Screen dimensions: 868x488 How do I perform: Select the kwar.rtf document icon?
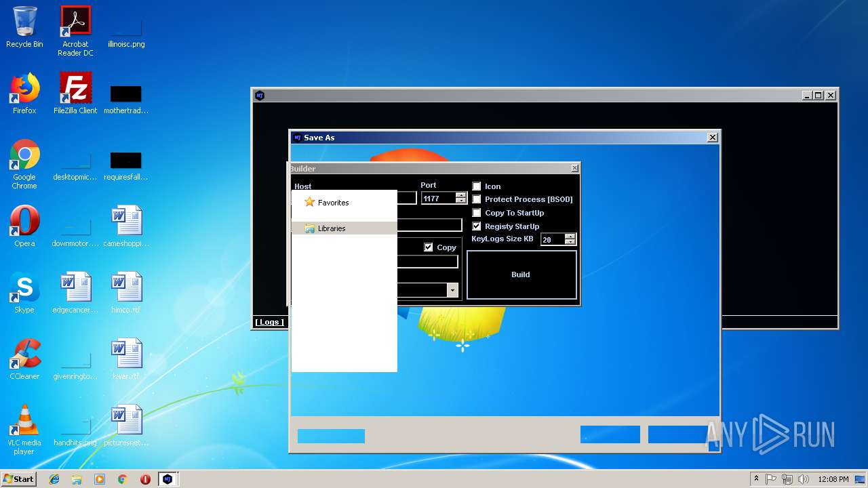[126, 359]
